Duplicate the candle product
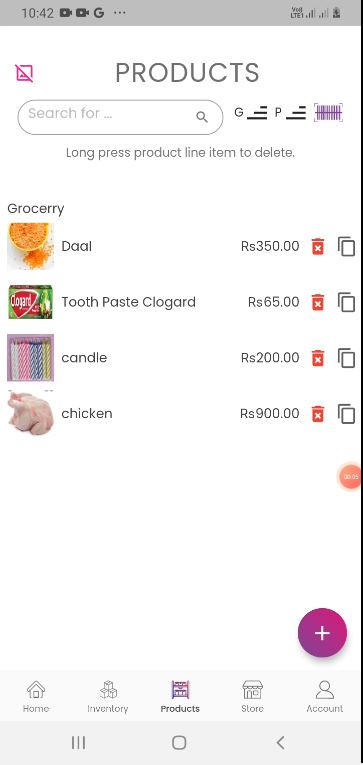363x765 pixels. click(346, 358)
